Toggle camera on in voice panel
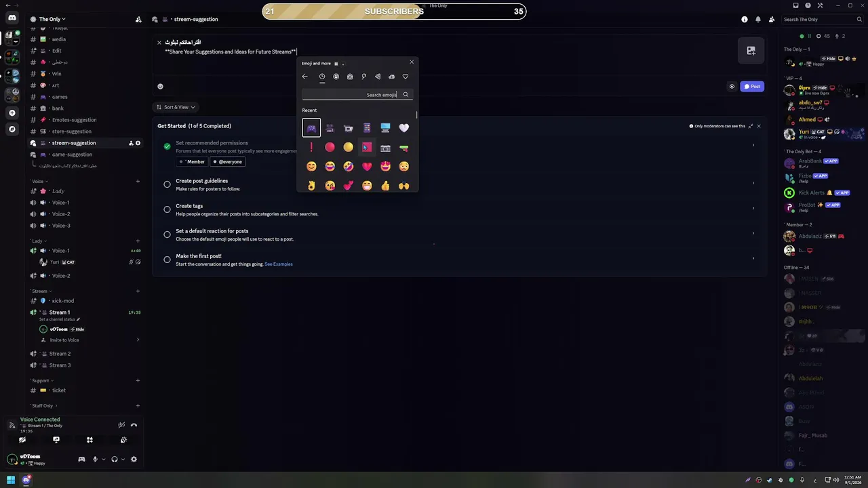868x488 pixels. 22,440
